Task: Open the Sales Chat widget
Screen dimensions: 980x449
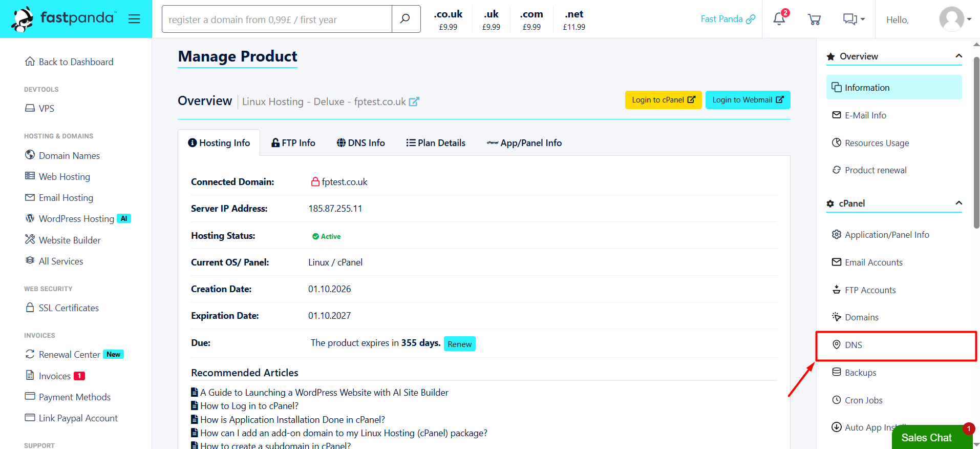Action: point(932,437)
